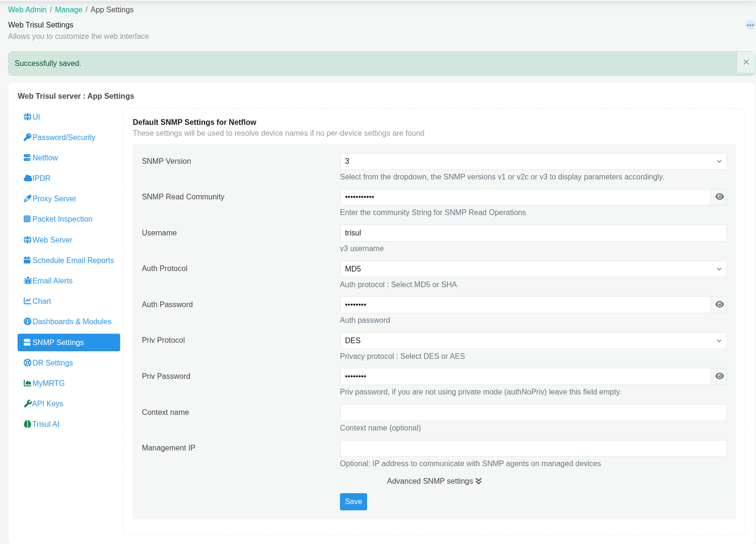
Task: Click into SNMP Read Community field
Action: click(525, 197)
